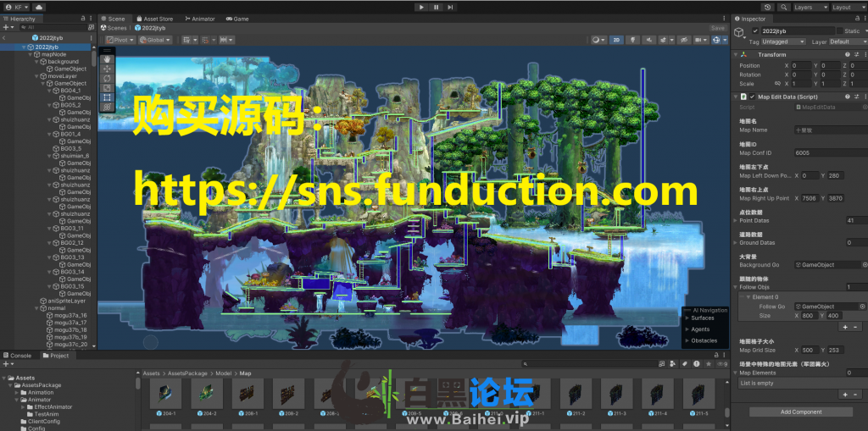The height and width of the screenshot is (431, 868).
Task: Collapse the moveLayer tree item
Action: coord(36,76)
